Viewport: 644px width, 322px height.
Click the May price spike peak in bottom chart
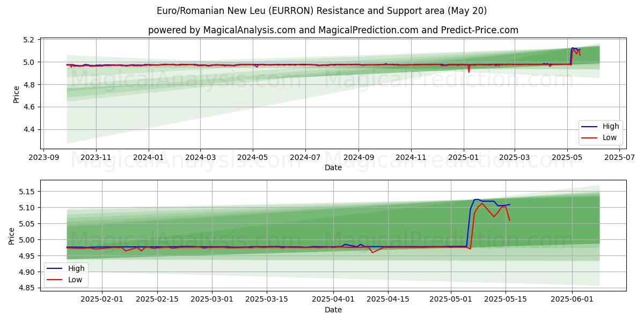[477, 200]
